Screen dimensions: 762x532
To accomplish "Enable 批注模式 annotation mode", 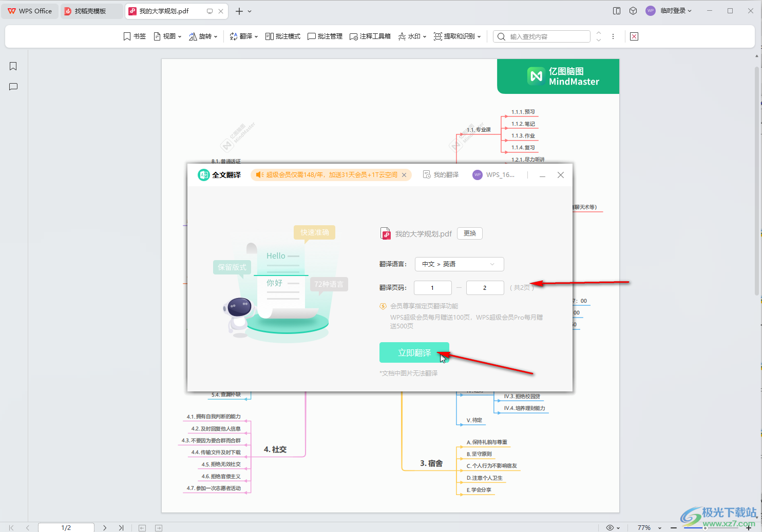I will point(283,36).
